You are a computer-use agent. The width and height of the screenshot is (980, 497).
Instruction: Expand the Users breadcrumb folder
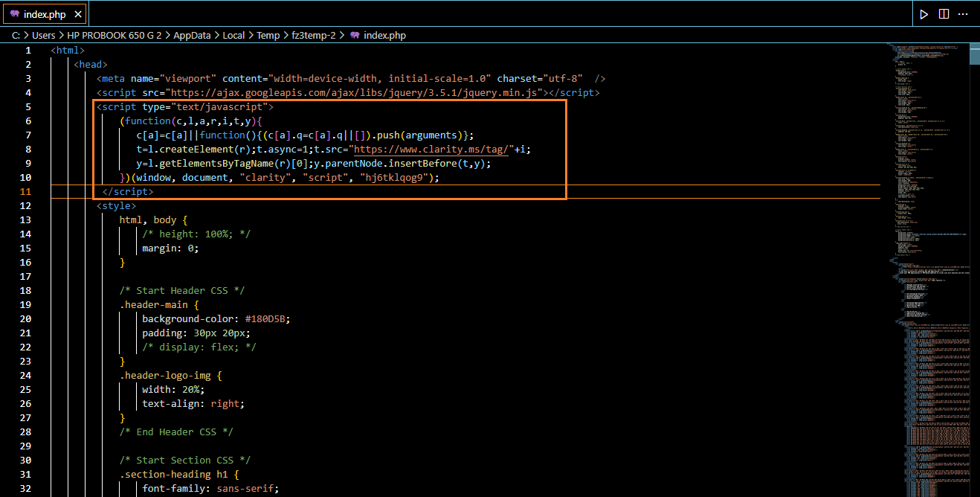coord(43,35)
